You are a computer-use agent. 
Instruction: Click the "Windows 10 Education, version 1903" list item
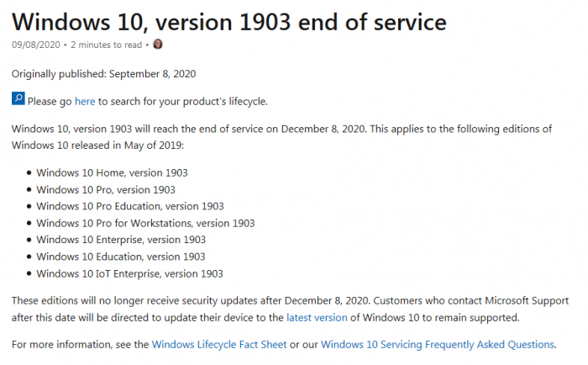120,257
